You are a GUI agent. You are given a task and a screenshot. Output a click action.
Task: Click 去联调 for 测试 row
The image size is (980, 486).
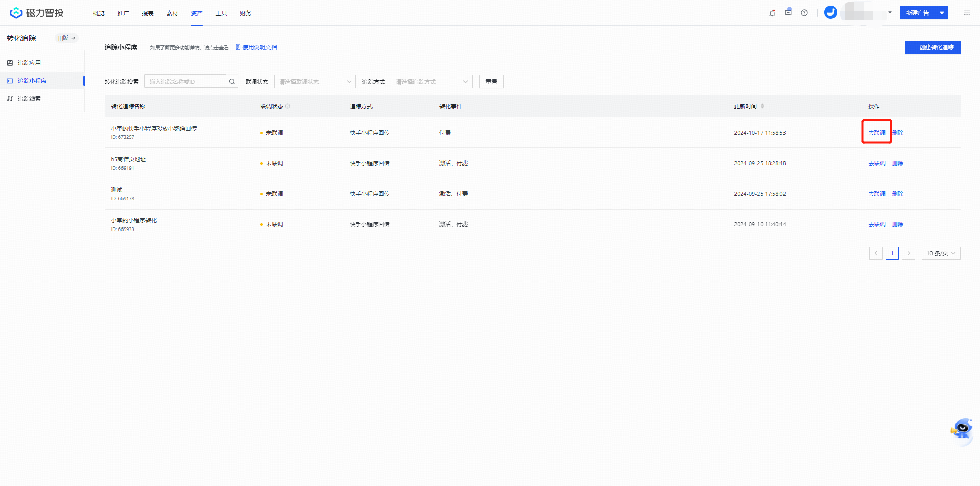pos(877,194)
